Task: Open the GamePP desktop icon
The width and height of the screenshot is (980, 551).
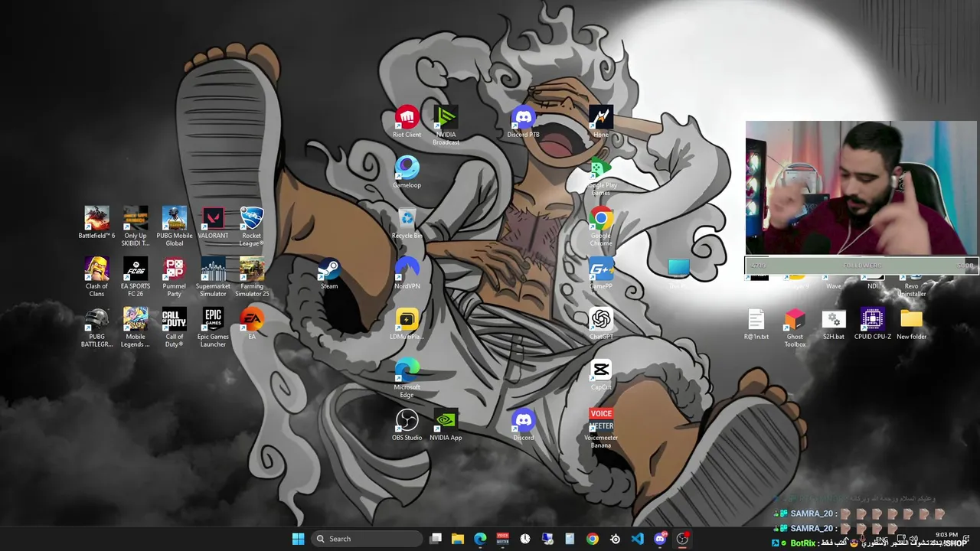Action: [x=601, y=273]
